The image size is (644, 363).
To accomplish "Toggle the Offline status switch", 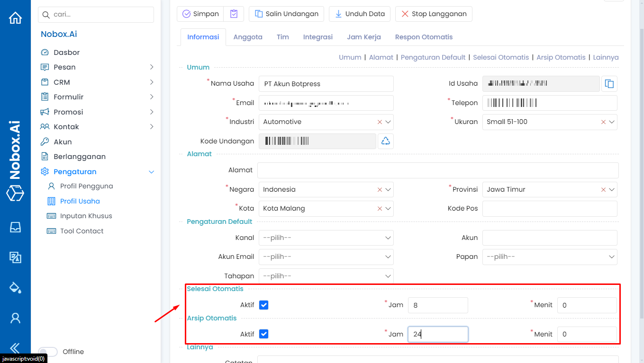I will tap(48, 352).
